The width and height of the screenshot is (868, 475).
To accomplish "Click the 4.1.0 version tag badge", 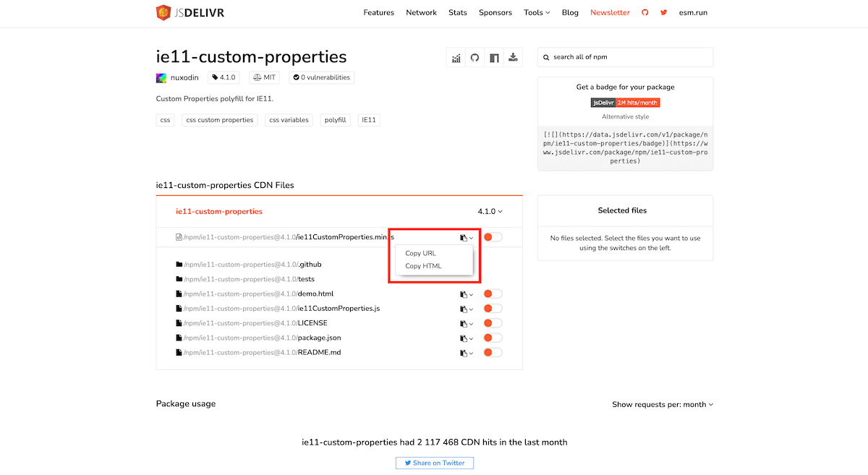I will click(x=224, y=77).
